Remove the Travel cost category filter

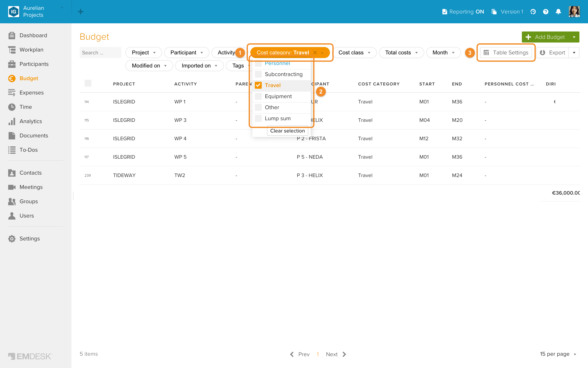315,53
